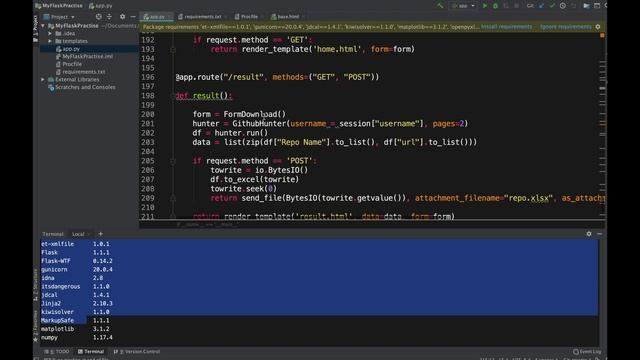Screen dimensions: 640x360
Task: Click Collapse All icon in Project panel
Action: [109, 17]
